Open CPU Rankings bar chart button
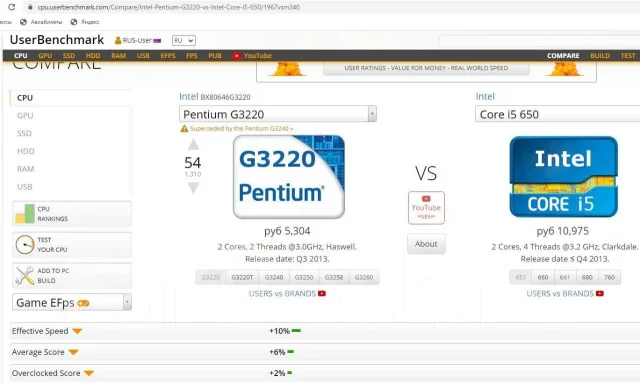Viewport: 640px width, 385px height. 72,214
